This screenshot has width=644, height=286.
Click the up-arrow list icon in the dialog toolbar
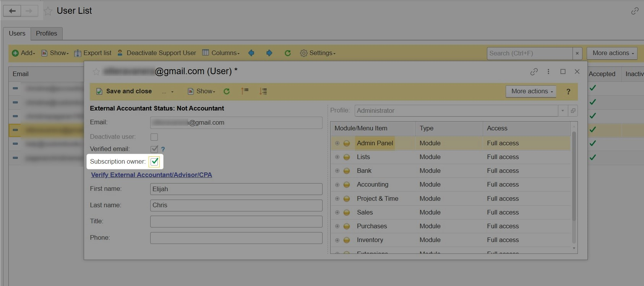245,91
